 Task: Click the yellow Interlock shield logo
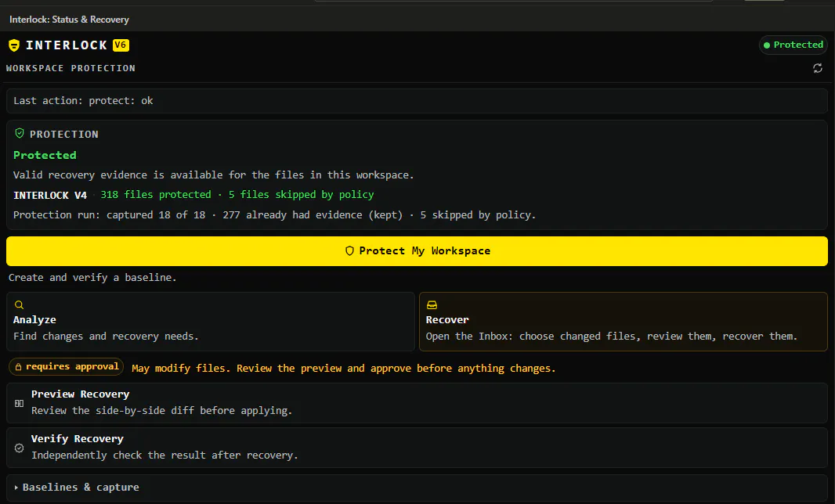click(14, 45)
